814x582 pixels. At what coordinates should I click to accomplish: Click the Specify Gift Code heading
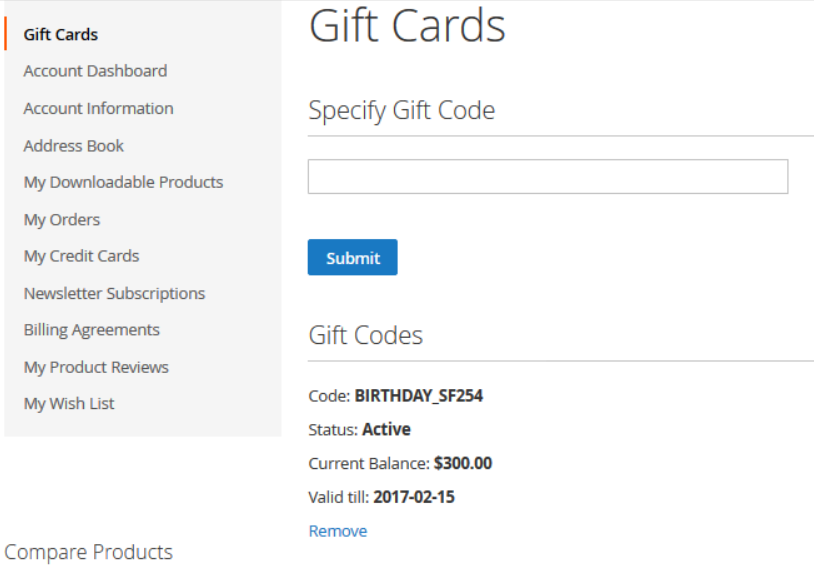point(400,111)
